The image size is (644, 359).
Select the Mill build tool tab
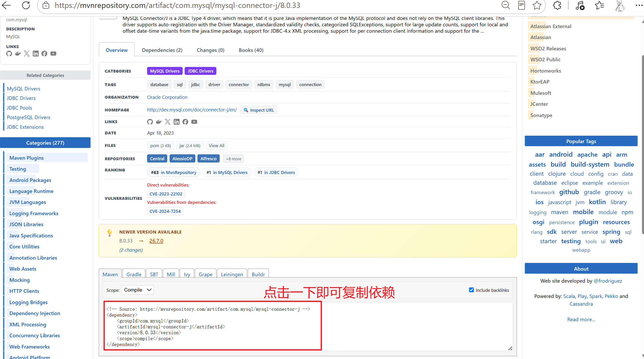pos(171,274)
